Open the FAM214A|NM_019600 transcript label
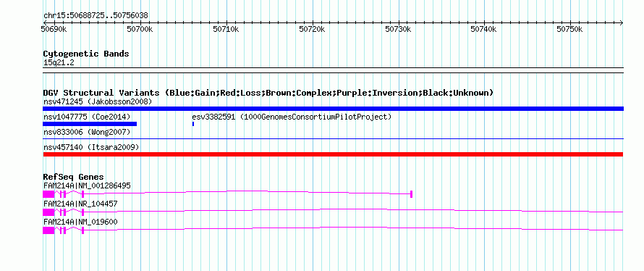This screenshot has height=271, width=644. pyautogui.click(x=80, y=222)
